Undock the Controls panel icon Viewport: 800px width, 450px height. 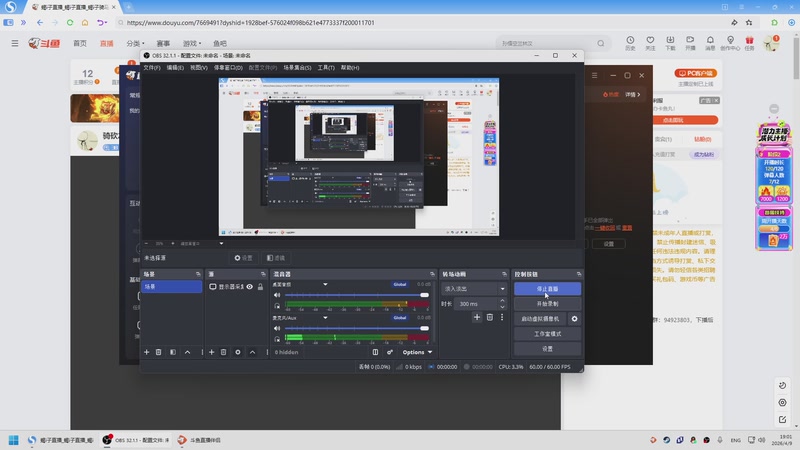tap(579, 274)
